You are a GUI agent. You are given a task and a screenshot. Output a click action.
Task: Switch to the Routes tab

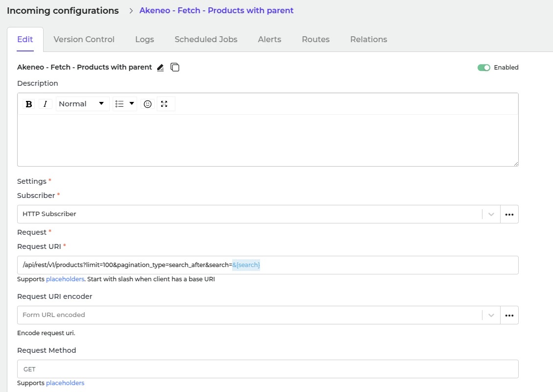[315, 40]
